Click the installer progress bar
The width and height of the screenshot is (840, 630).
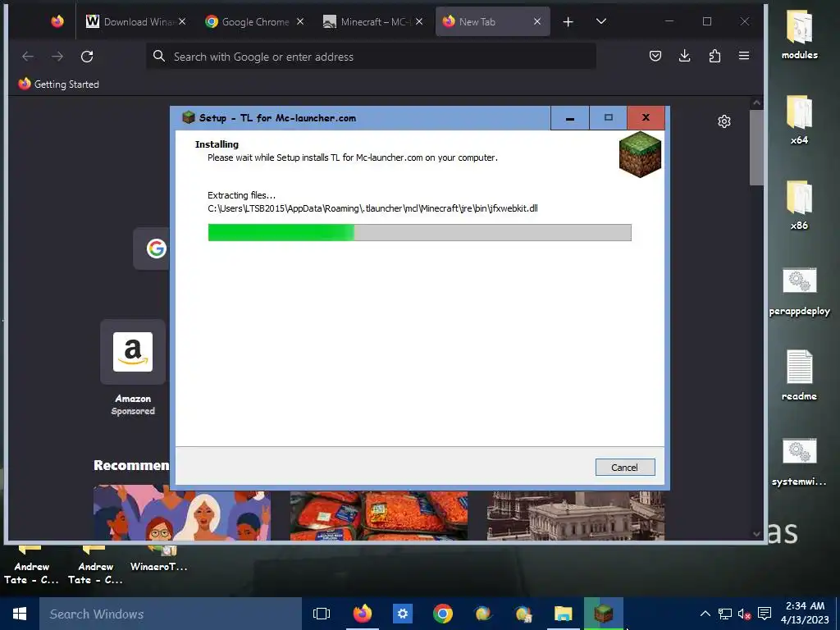coord(419,232)
